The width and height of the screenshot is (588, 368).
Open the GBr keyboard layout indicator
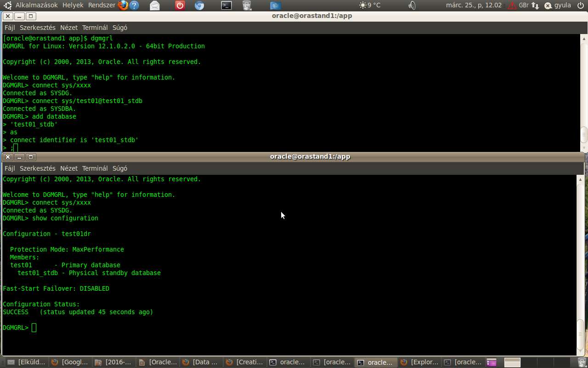pyautogui.click(x=524, y=6)
